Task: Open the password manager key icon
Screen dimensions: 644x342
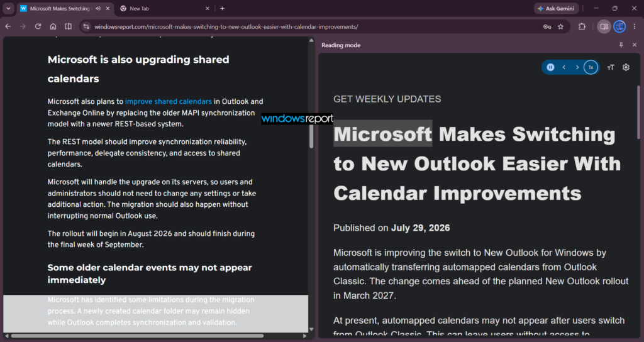Action: tap(547, 26)
